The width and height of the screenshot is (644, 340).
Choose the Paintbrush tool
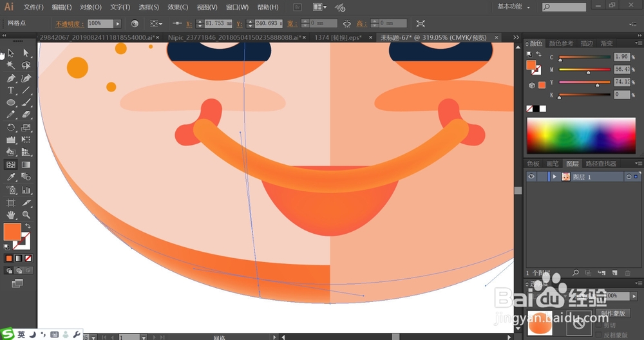coord(26,102)
